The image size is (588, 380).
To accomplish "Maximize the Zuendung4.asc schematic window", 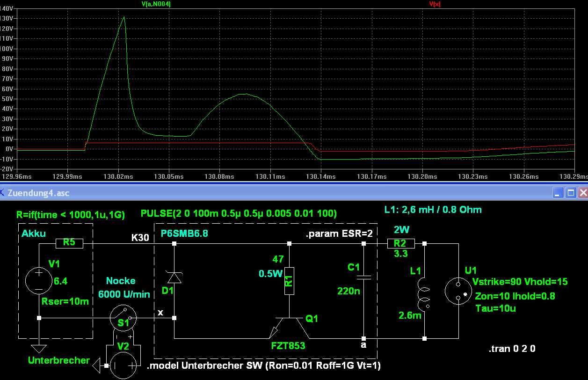I will tap(570, 193).
